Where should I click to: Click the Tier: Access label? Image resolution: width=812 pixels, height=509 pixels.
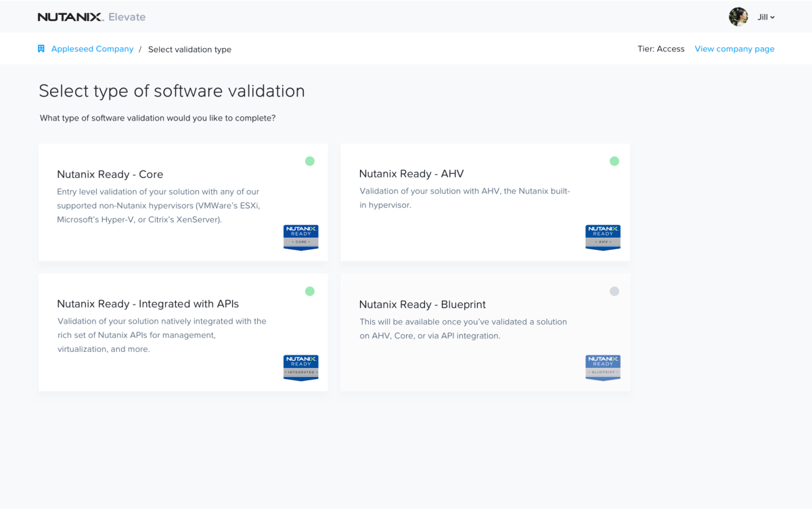(x=661, y=48)
